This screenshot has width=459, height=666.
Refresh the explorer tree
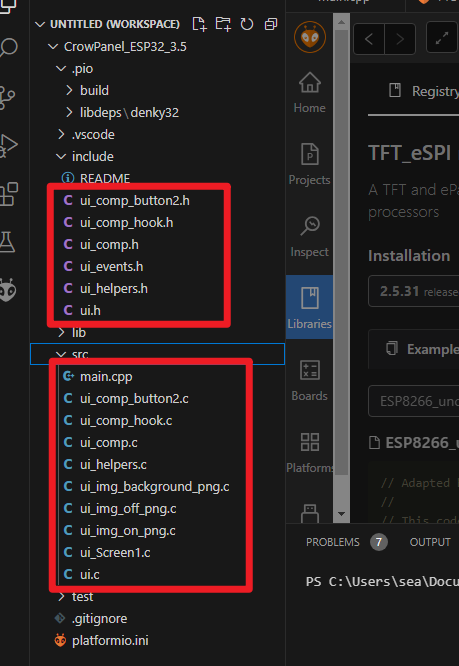tap(247, 24)
